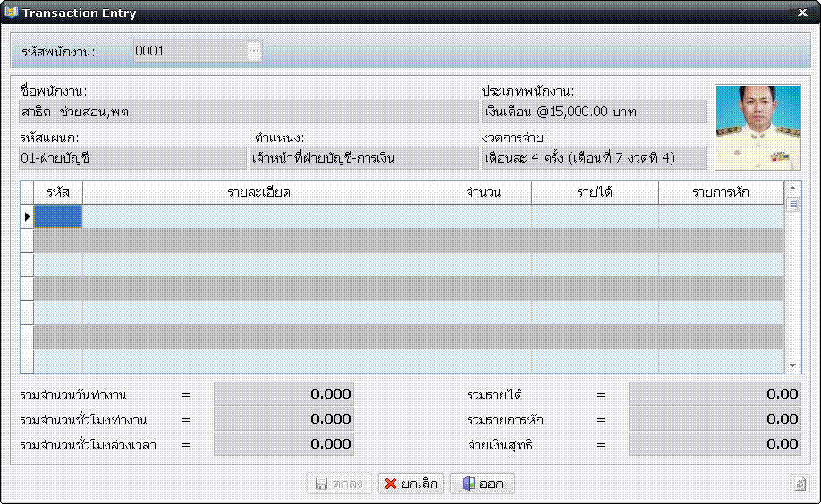Select the รายการหัก column header
Viewport: 821px width, 504px height.
click(x=721, y=192)
